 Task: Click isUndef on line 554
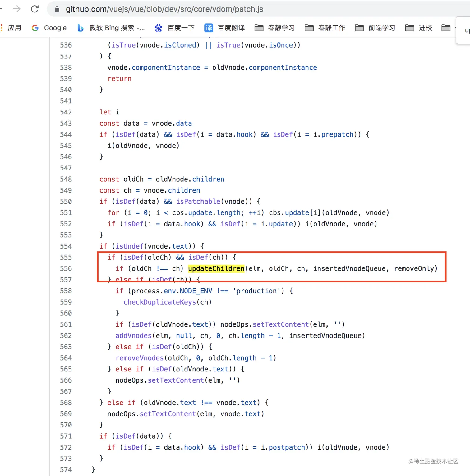click(130, 246)
